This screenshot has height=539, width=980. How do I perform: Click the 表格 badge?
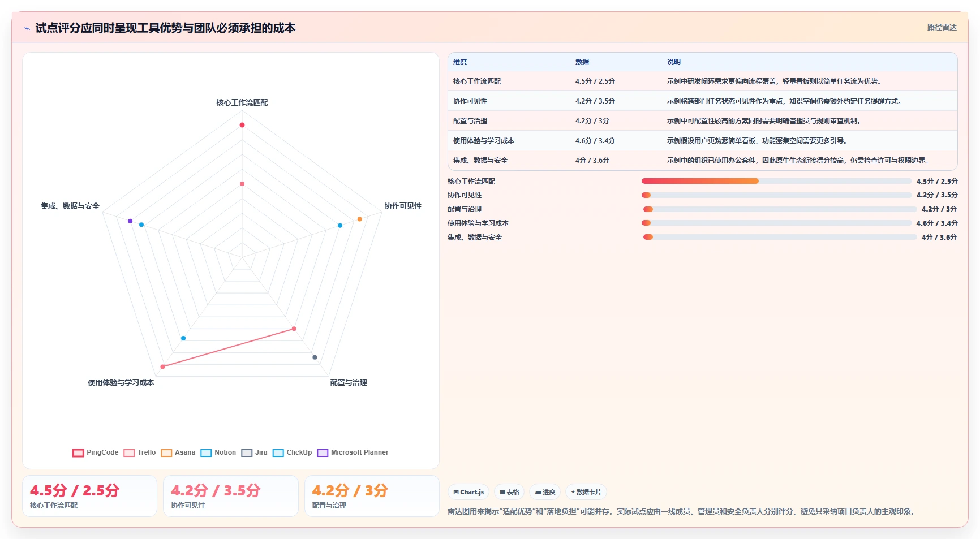(x=509, y=492)
